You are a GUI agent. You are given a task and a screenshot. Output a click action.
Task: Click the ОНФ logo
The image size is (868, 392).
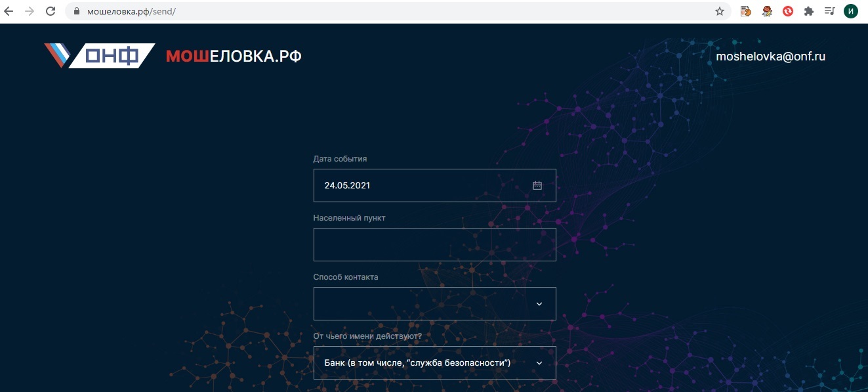click(100, 56)
